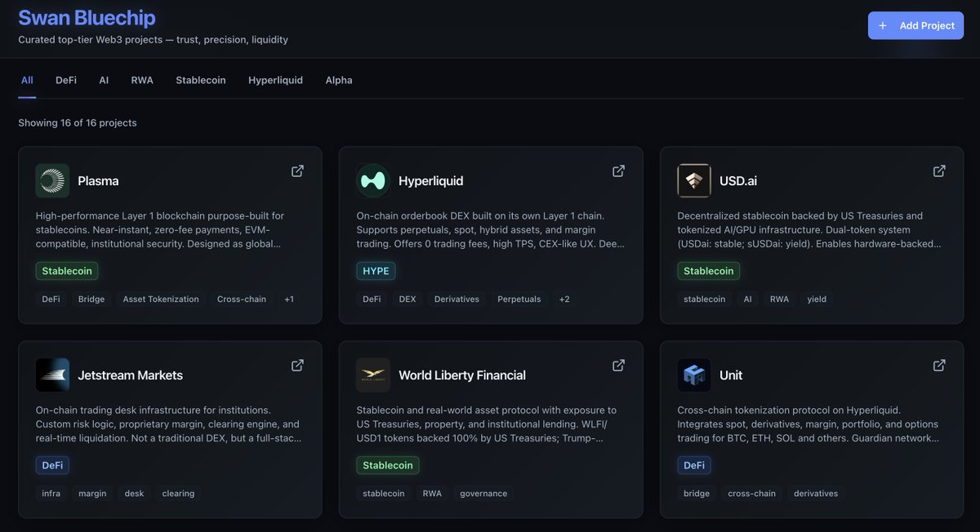Click Hyperliquid's DeFi tag

[372, 299]
